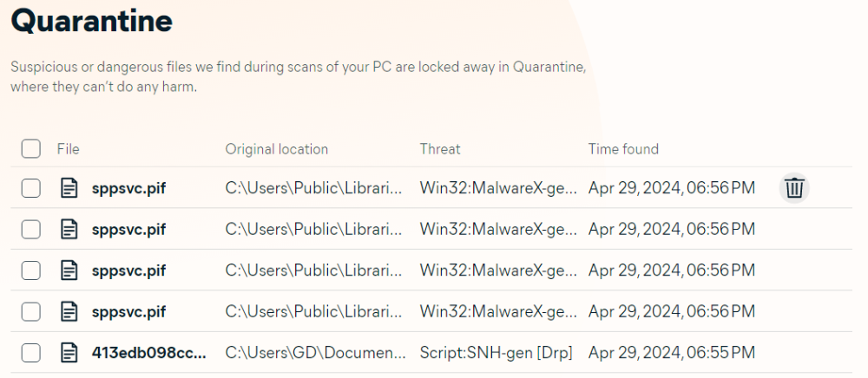Select the first sppsvc.pif file name

(x=129, y=188)
